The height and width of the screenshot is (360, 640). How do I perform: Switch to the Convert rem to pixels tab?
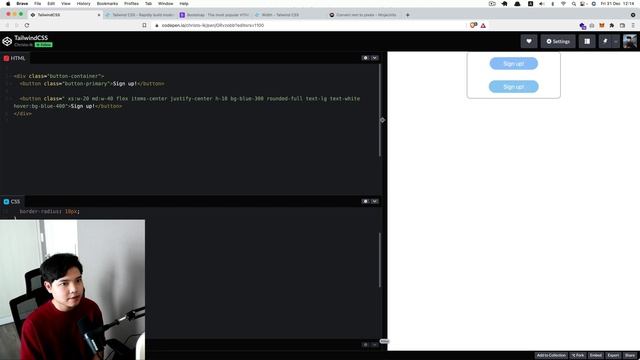[363, 15]
